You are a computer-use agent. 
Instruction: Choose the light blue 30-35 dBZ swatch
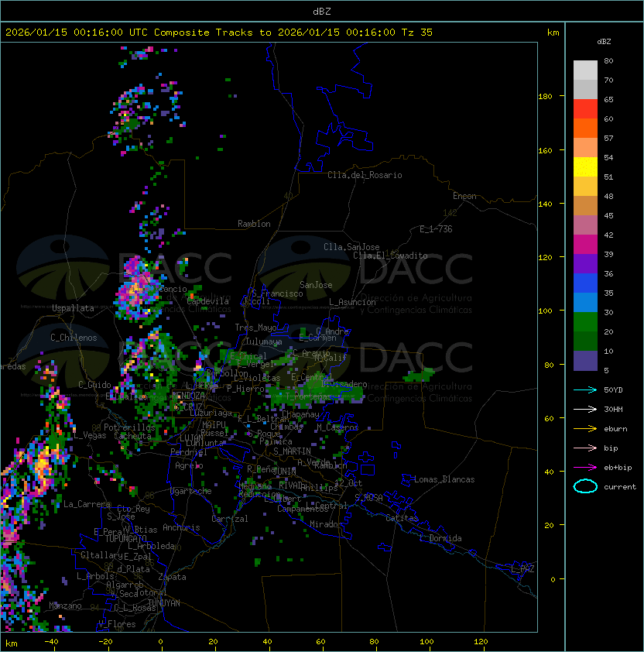pos(585,302)
